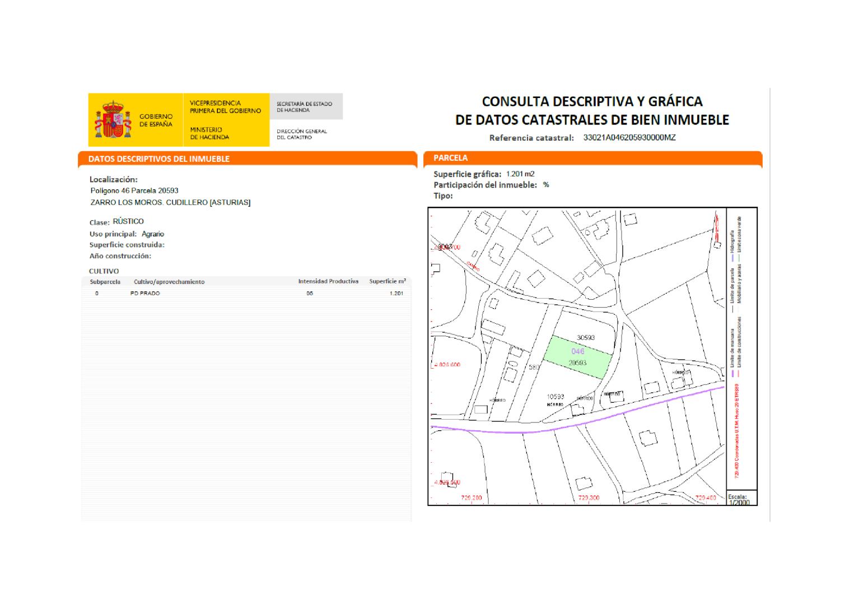Click DIRECCIÓN GENERAL DEL CATASTRO text
Viewport: 868px width, 614px height.
(301, 134)
